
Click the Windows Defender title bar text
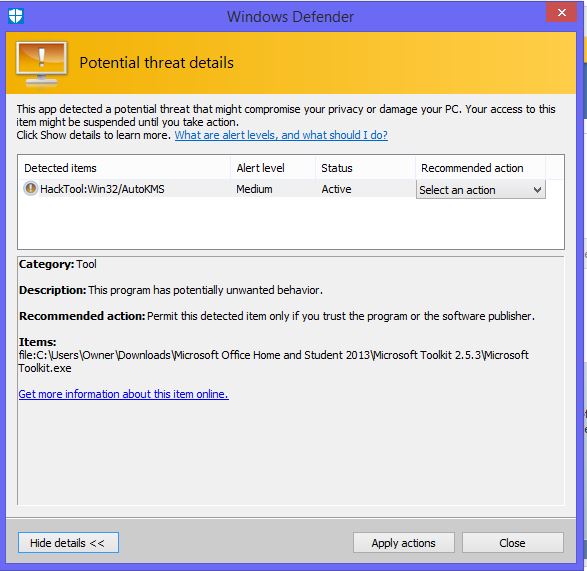click(290, 17)
